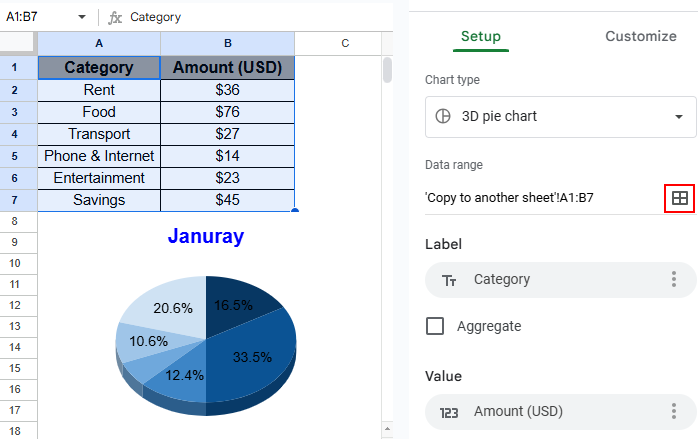698x439 pixels.
Task: Click the select data range grid icon
Action: click(x=679, y=198)
